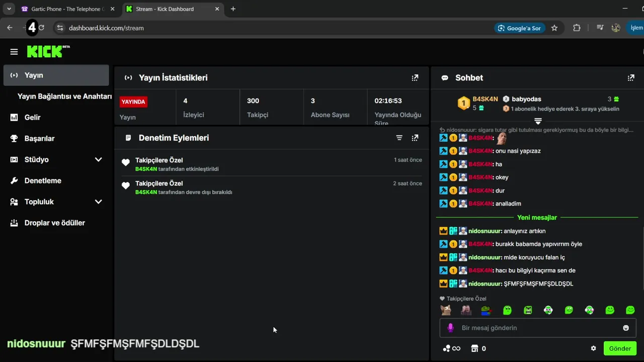Open the Denetim Eylemleri filter icon
The width and height of the screenshot is (644, 362).
[x=399, y=138]
